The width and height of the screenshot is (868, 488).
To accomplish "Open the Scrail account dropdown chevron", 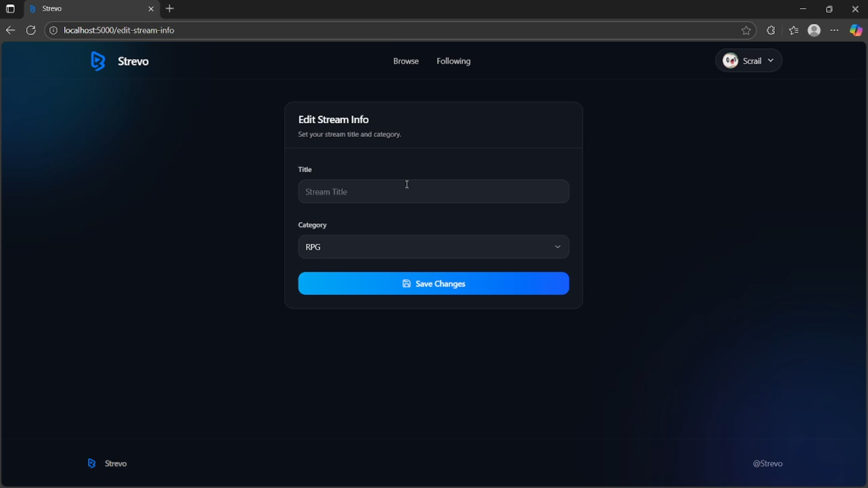I will pos(771,61).
